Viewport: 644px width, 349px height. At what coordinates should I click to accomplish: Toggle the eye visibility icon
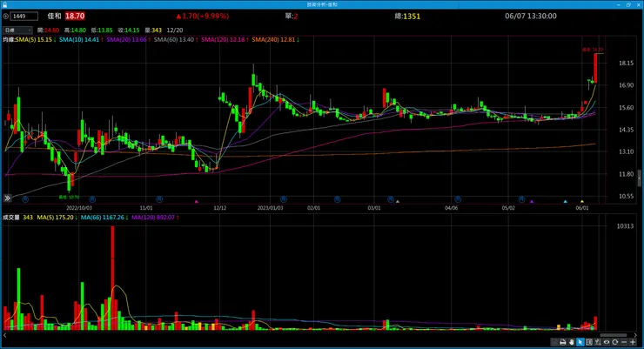pyautogui.click(x=607, y=342)
